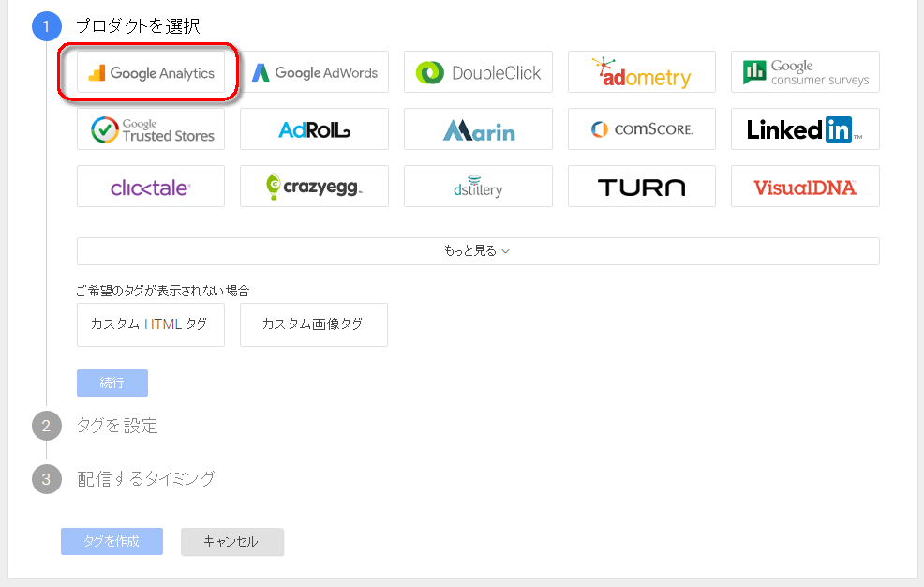Open step 3 配信するタイミング heading
This screenshot has height=587, width=924.
[x=146, y=478]
